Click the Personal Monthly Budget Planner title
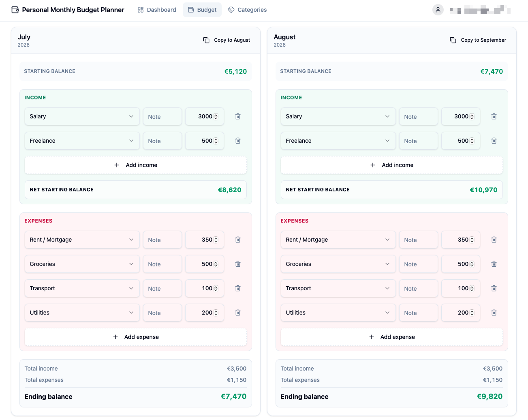Screen dimensions: 528x420 pos(73,10)
